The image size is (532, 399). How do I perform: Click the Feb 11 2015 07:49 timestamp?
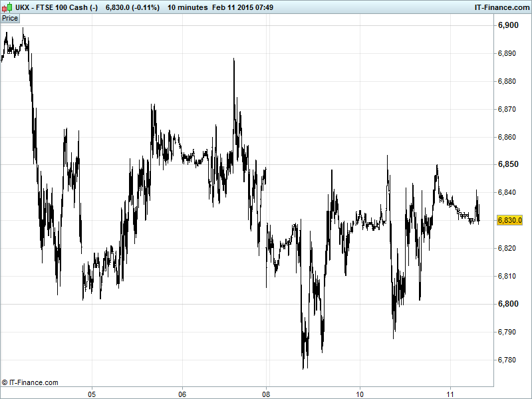[x=243, y=7]
